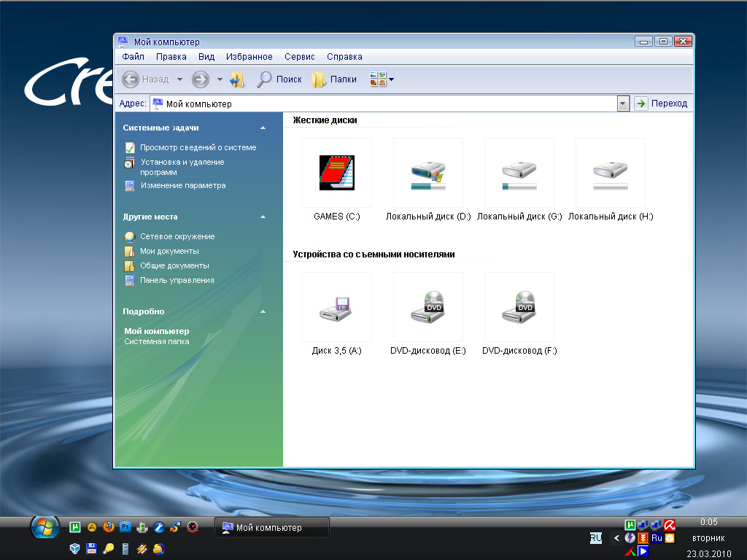Launch Photoshop from the quick launch bar
The image size is (747, 560).
[x=125, y=526]
